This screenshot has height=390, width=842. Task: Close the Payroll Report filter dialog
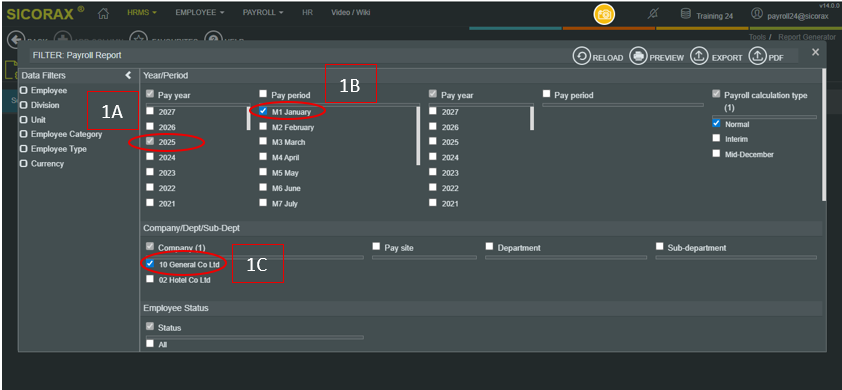pyautogui.click(x=815, y=52)
